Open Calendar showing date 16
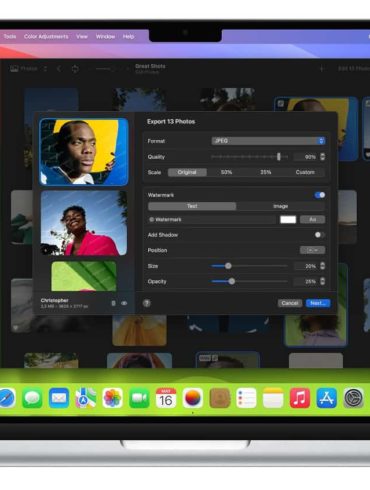 (166, 398)
